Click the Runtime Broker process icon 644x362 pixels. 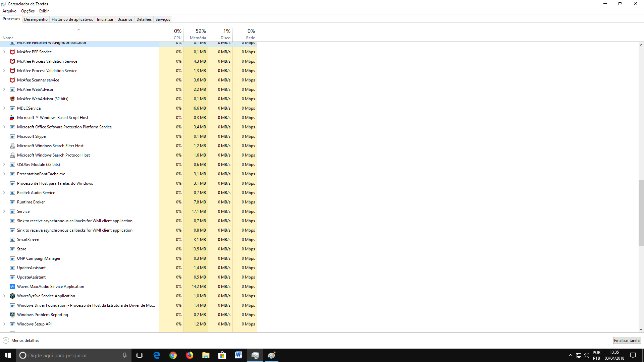click(12, 202)
